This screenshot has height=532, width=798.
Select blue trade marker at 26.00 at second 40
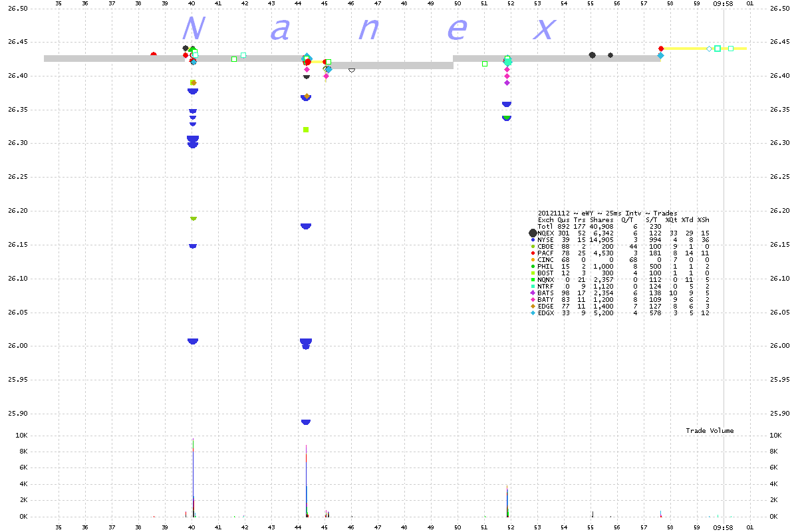[x=193, y=340]
